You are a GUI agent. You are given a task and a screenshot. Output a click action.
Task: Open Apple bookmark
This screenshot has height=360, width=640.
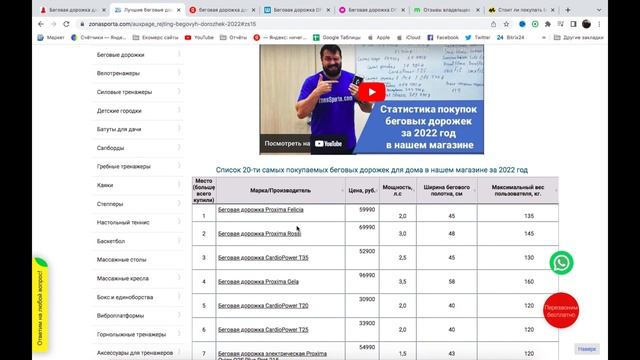[379, 37]
